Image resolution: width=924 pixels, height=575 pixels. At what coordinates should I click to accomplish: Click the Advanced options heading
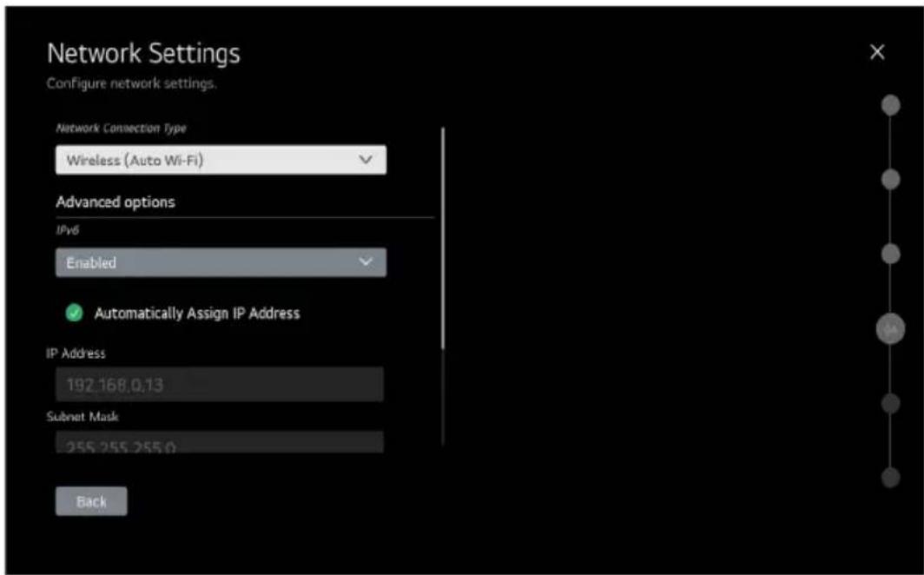(115, 202)
